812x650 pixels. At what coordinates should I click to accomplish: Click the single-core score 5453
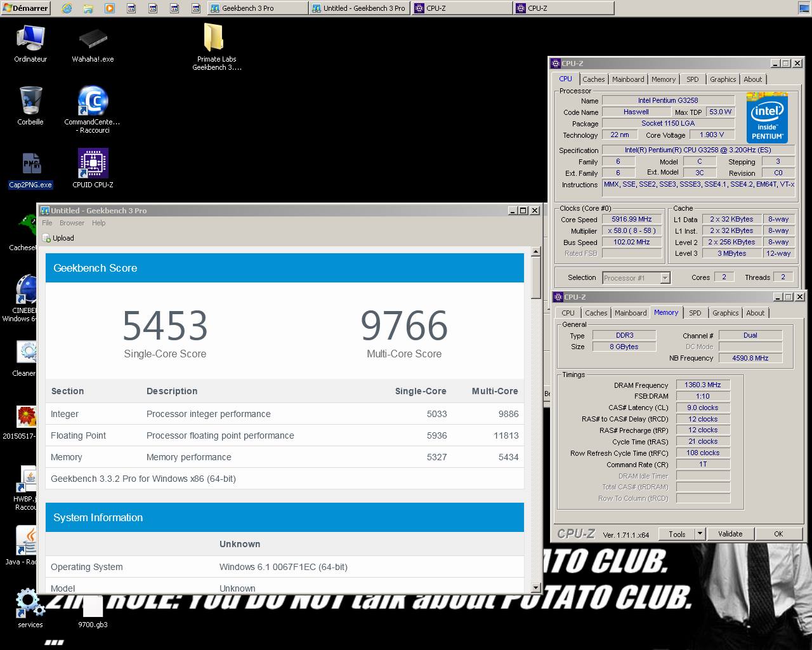tap(165, 326)
